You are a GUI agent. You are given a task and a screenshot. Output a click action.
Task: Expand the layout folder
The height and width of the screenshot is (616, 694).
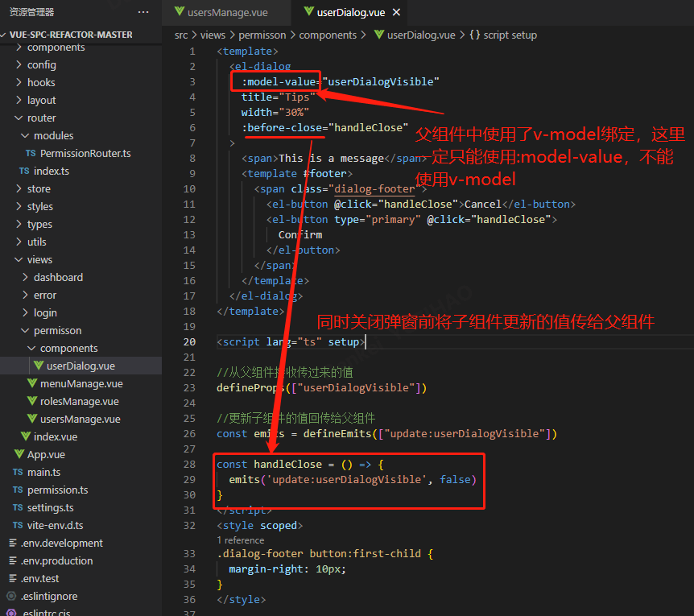[x=19, y=100]
